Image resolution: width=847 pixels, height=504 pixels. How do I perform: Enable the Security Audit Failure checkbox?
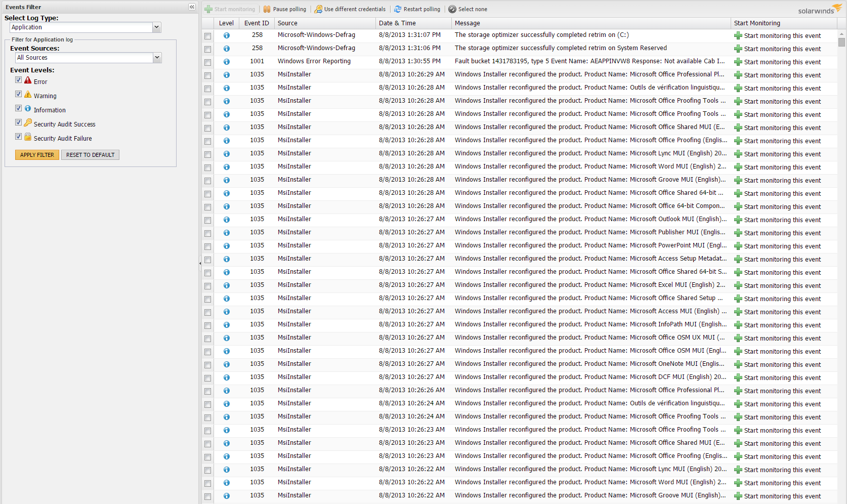[18, 136]
